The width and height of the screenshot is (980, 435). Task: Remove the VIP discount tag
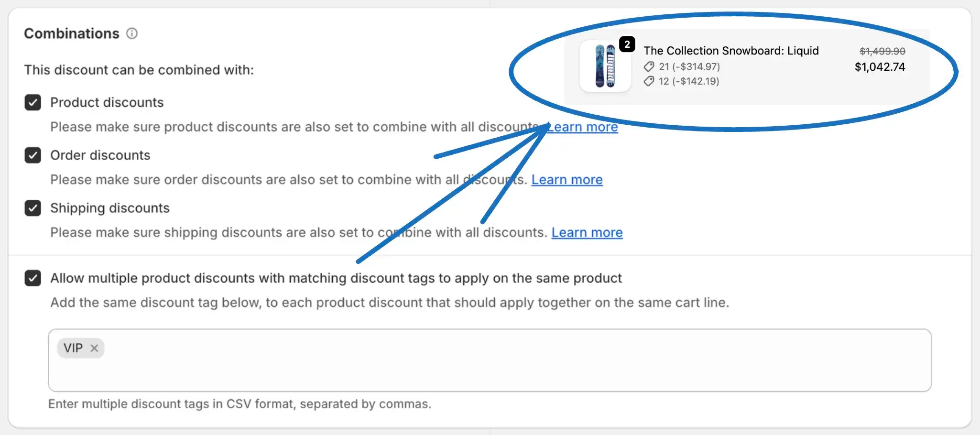tap(94, 348)
